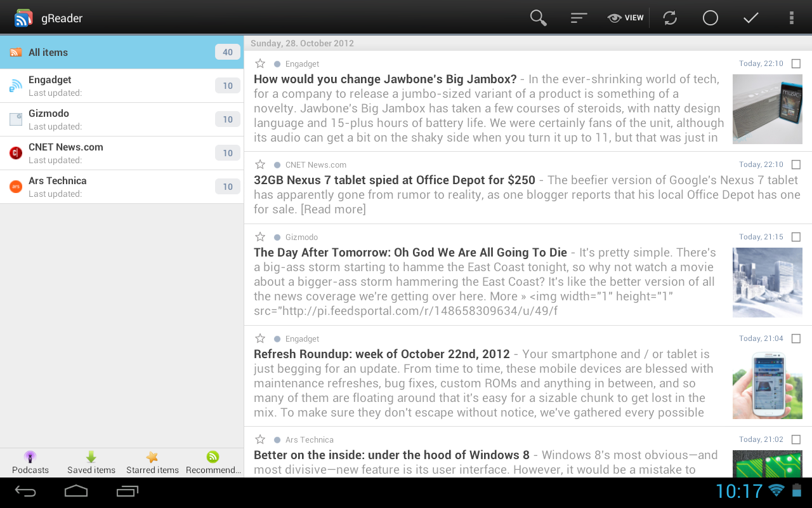Open the search magnifier in the toolbar
Image resolution: width=812 pixels, height=508 pixels.
click(x=539, y=18)
